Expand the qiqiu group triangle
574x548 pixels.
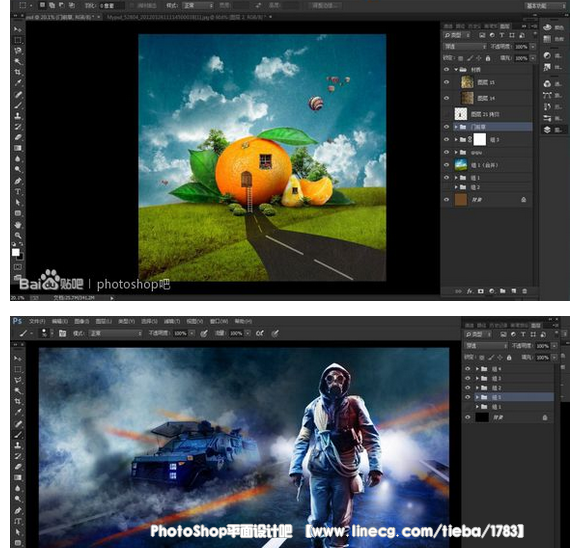tap(456, 152)
